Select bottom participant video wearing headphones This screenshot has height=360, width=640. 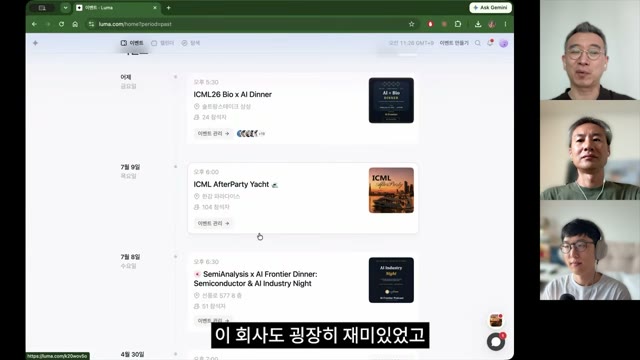pyautogui.click(x=590, y=250)
